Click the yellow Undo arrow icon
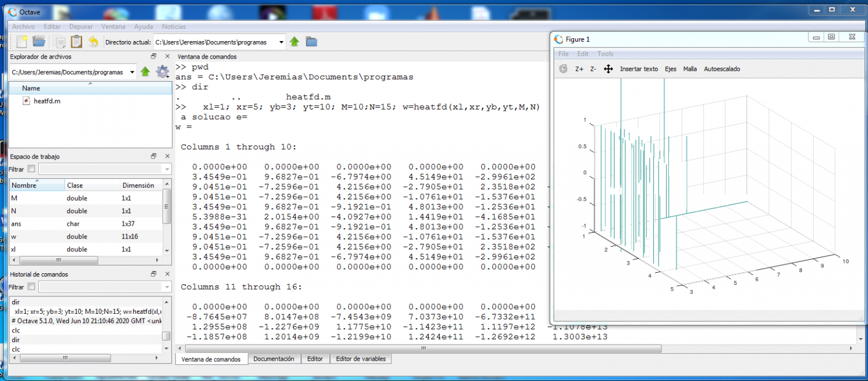868x381 pixels. click(x=93, y=42)
